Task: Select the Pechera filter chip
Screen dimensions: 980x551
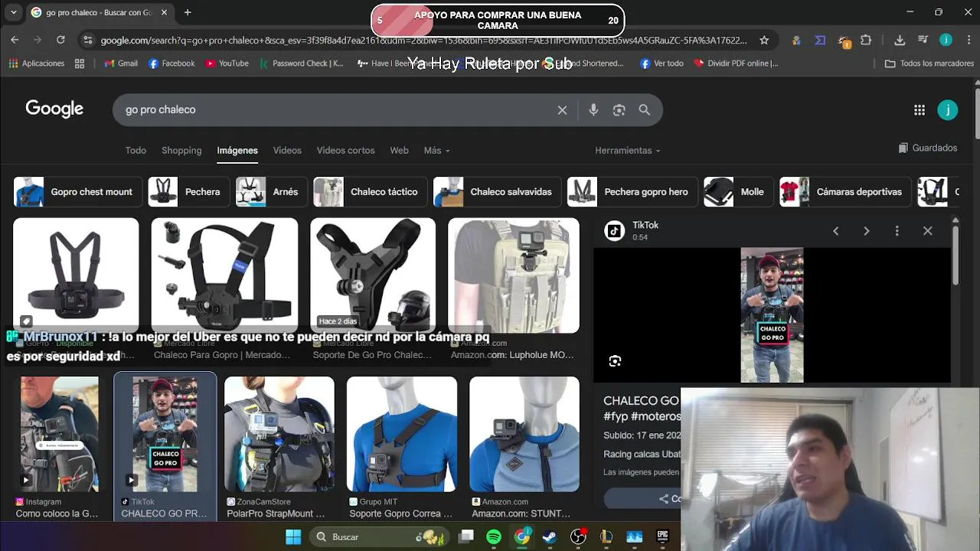Action: pos(188,192)
